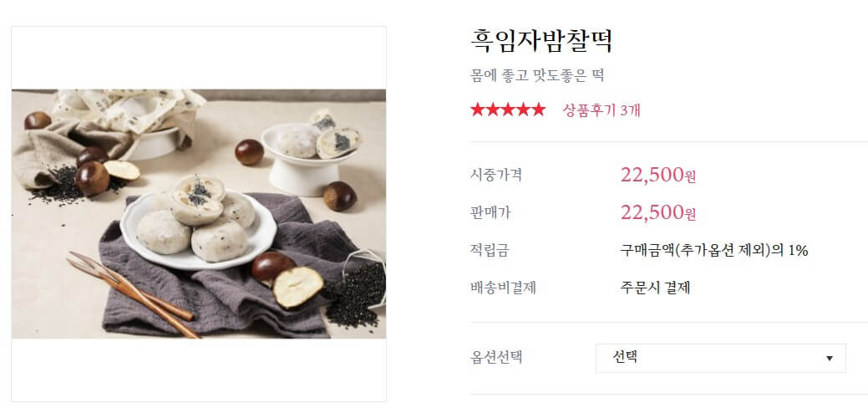Click the option dropdown's arrow icon
Screen dimensions: 868x413
tap(830, 359)
